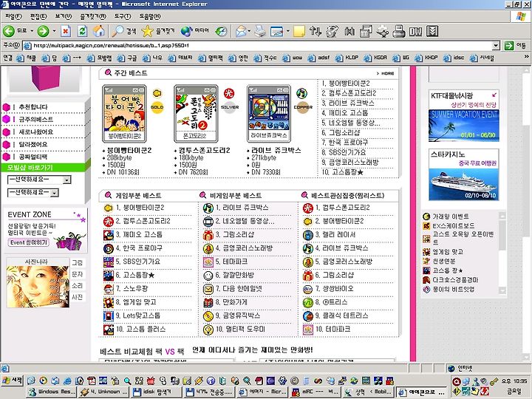Click the KLDP link in Links bar
The image size is (532, 399).
click(x=347, y=58)
